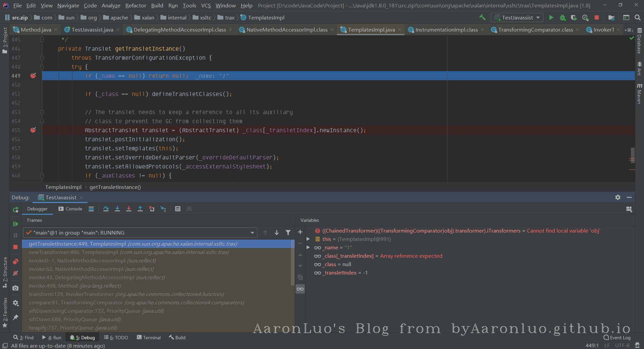Click the green Run button in toolbar

(551, 17)
